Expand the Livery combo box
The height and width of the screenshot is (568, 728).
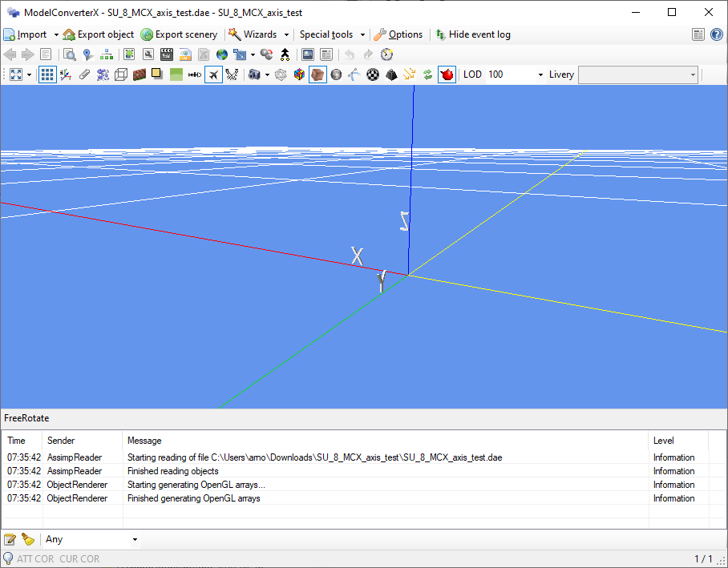694,74
